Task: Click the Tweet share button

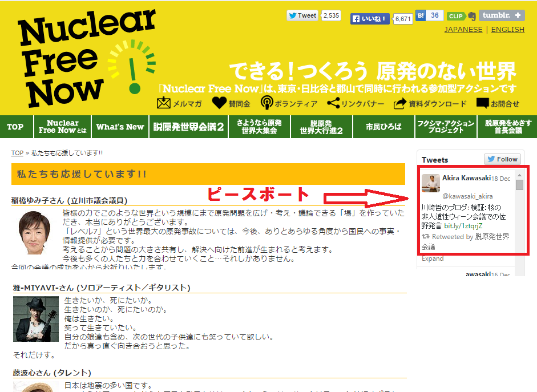Action: (302, 15)
